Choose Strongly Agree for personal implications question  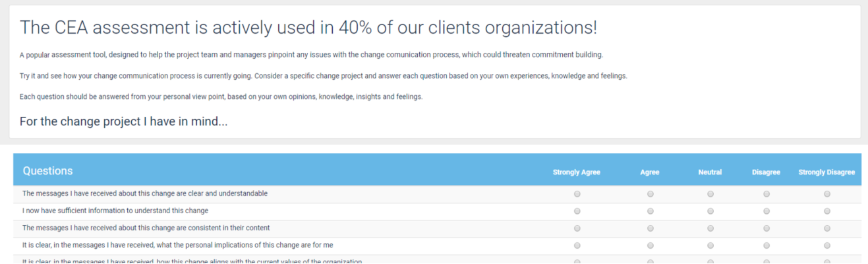[577, 246]
